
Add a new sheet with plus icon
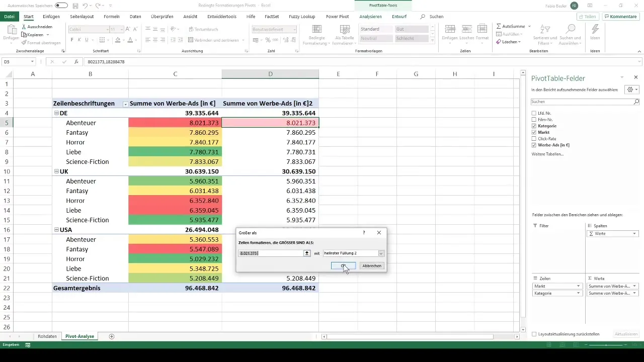112,336
